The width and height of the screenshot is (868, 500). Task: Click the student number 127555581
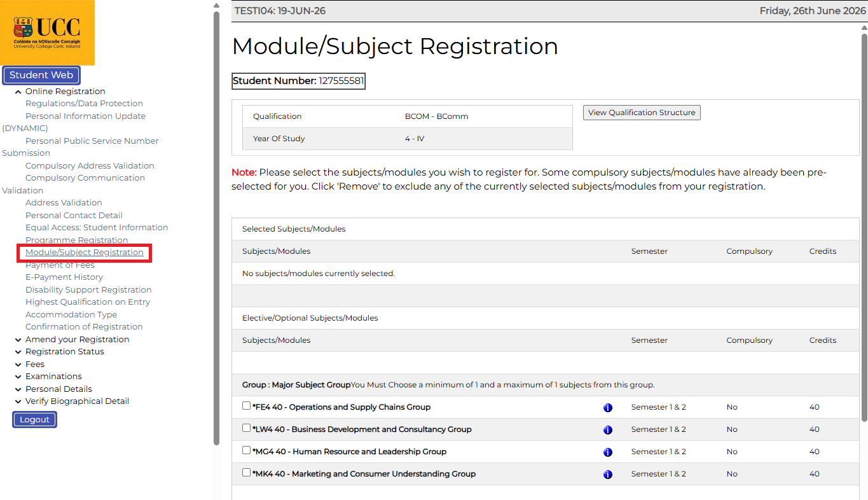pos(342,81)
